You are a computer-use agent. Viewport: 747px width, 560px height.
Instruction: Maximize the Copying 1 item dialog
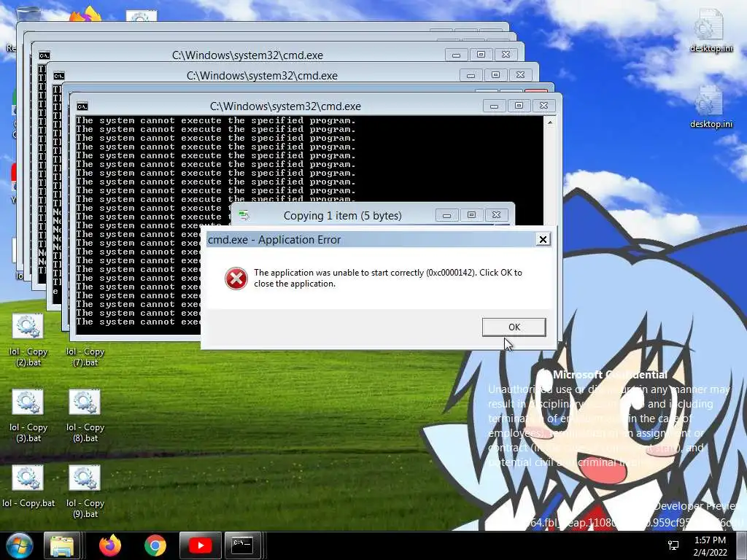pyautogui.click(x=472, y=215)
